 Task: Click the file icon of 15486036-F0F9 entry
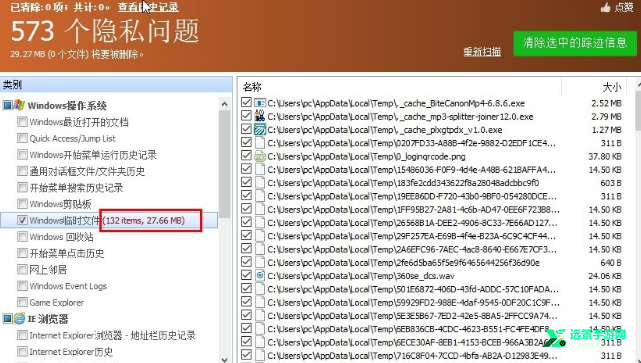[x=260, y=169]
